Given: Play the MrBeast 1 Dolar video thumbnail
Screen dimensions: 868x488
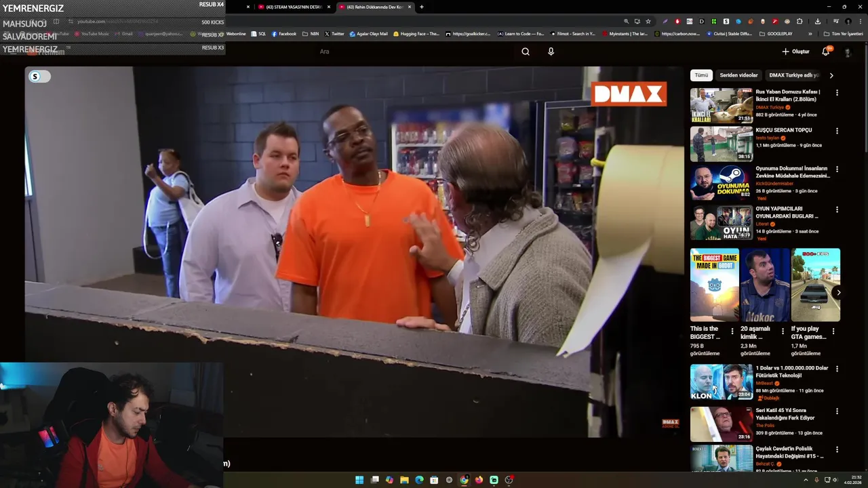Looking at the screenshot, I should 722,382.
